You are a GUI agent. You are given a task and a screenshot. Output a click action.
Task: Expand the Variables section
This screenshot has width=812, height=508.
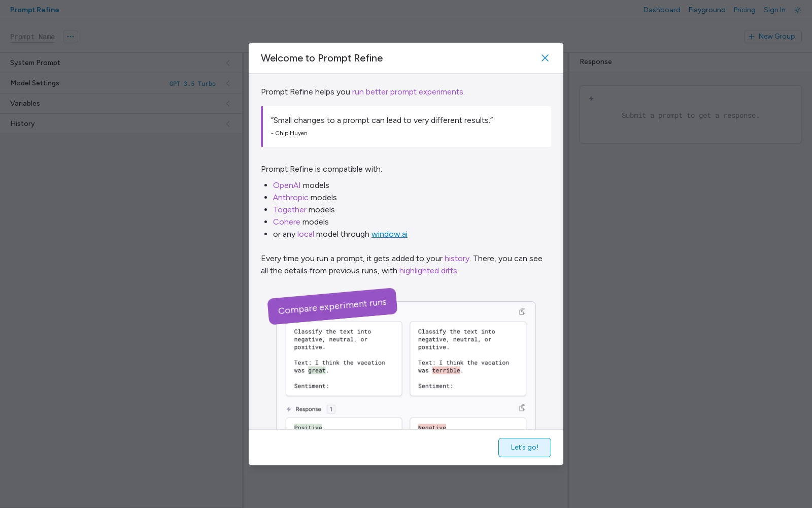[121, 104]
